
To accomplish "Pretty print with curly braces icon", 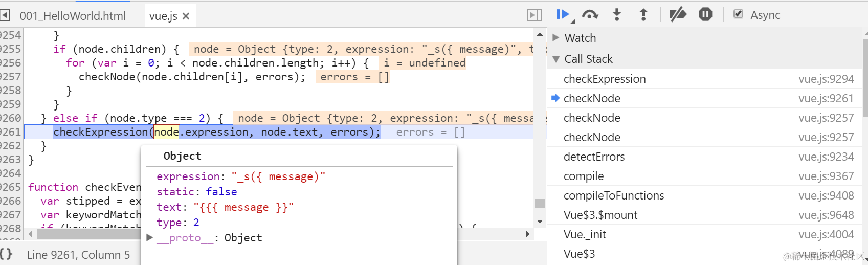I will [x=6, y=254].
